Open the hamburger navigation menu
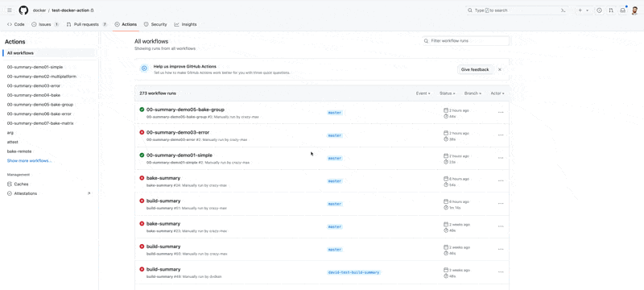Viewport: 644px width, 290px height. [10, 10]
